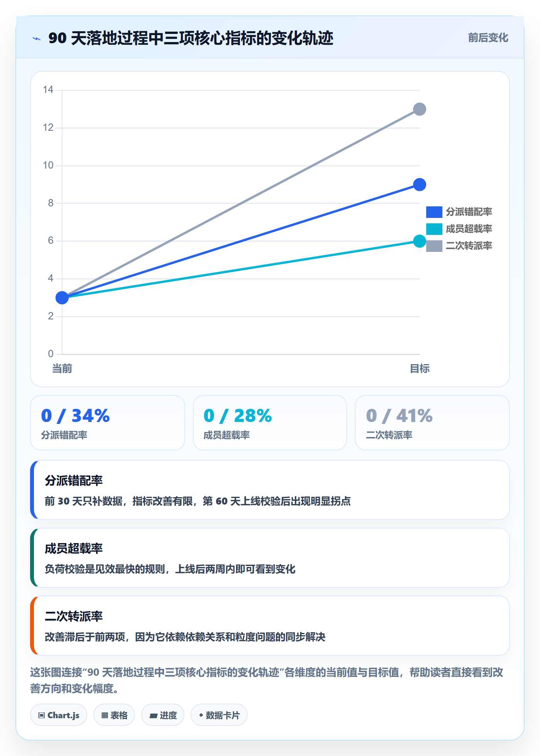Select the 0 / 28% 成员超载率 stat card
Image resolution: width=540 pixels, height=756 pixels.
click(x=270, y=423)
